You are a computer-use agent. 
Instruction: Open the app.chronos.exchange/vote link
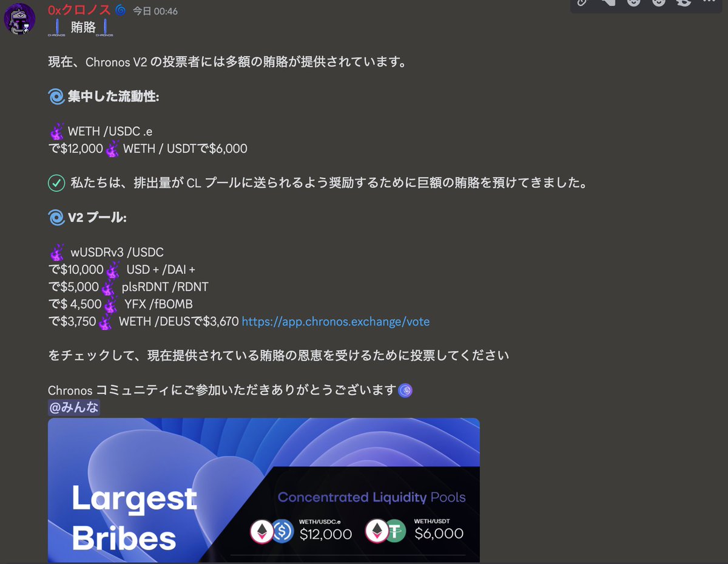(335, 322)
